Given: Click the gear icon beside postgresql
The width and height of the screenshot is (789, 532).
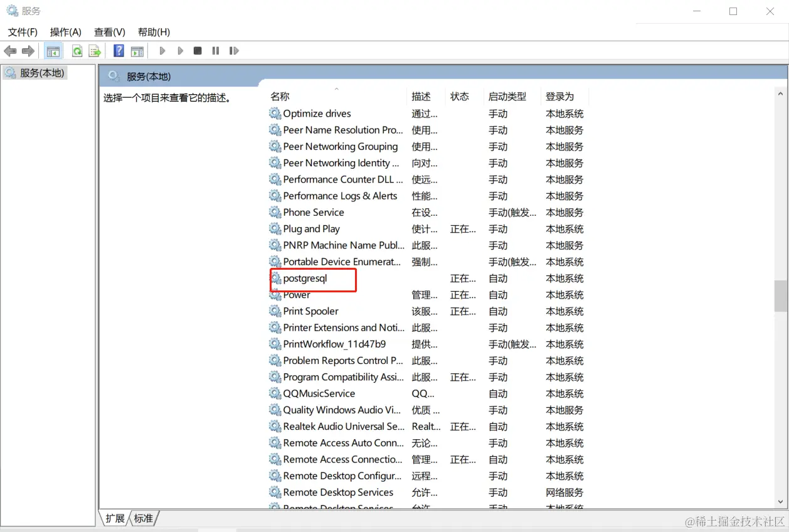Looking at the screenshot, I should tap(275, 278).
